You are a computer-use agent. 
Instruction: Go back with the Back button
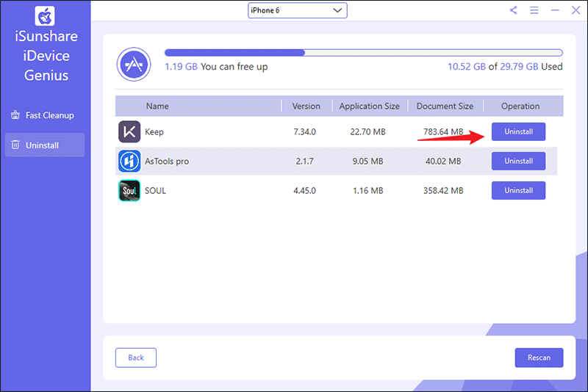click(x=136, y=357)
